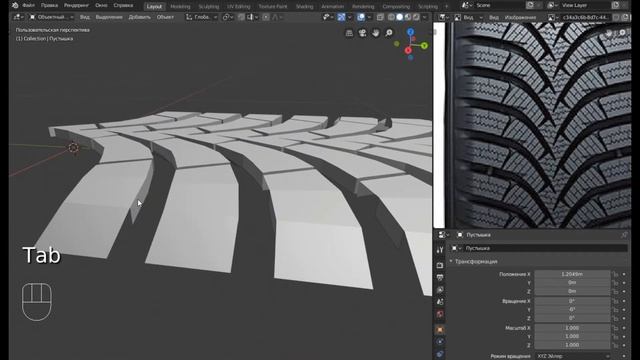Switch to the Animation workspace tab
This screenshot has width=640, height=360.
point(333,7)
